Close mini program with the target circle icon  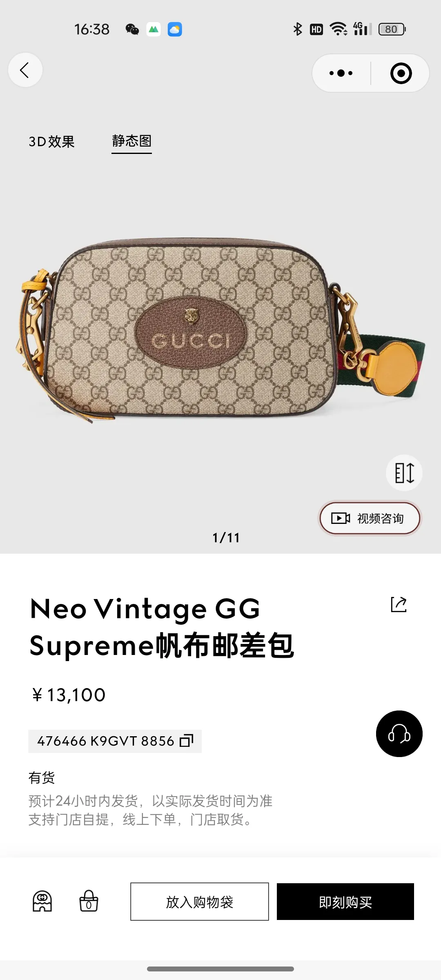pos(401,73)
